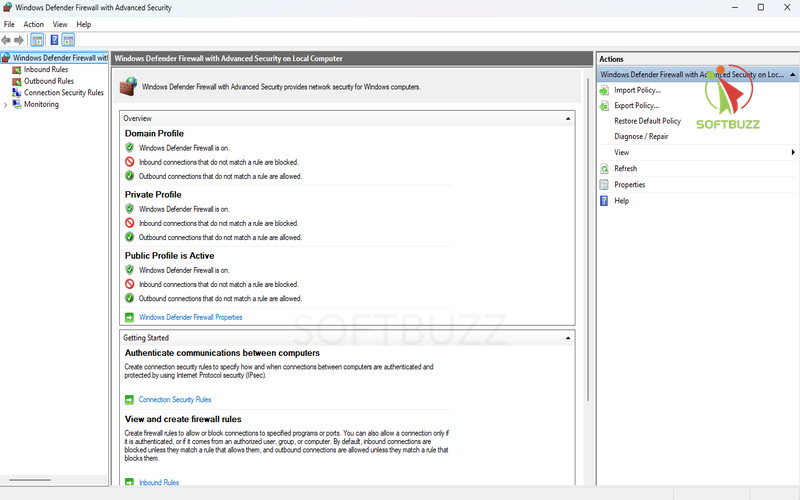This screenshot has width=800, height=500.
Task: Click Properties in the Actions pane
Action: click(630, 185)
